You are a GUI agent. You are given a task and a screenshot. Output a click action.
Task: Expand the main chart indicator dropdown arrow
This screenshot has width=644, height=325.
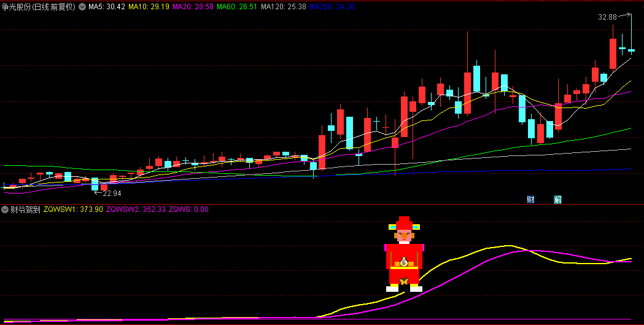pyautogui.click(x=82, y=7)
